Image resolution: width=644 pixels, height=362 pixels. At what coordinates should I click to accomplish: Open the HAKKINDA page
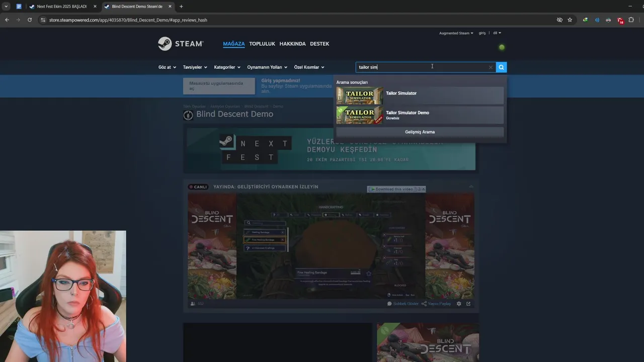click(292, 44)
